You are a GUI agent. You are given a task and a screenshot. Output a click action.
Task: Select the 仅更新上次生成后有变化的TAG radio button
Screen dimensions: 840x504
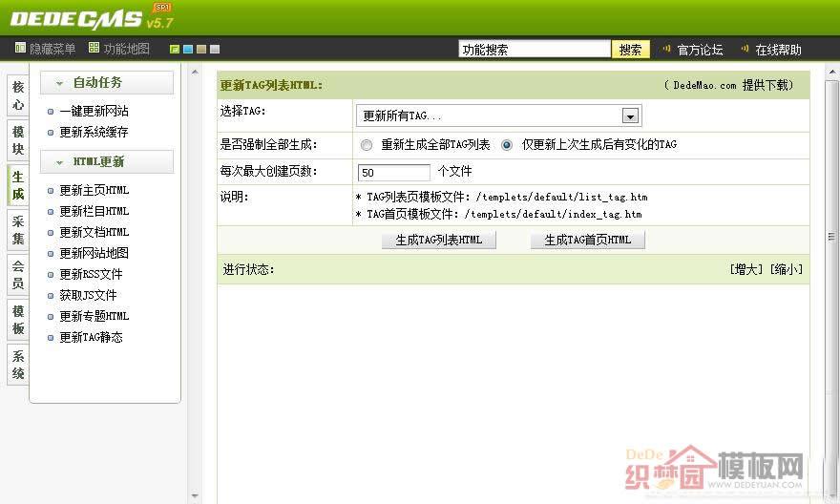(x=507, y=145)
